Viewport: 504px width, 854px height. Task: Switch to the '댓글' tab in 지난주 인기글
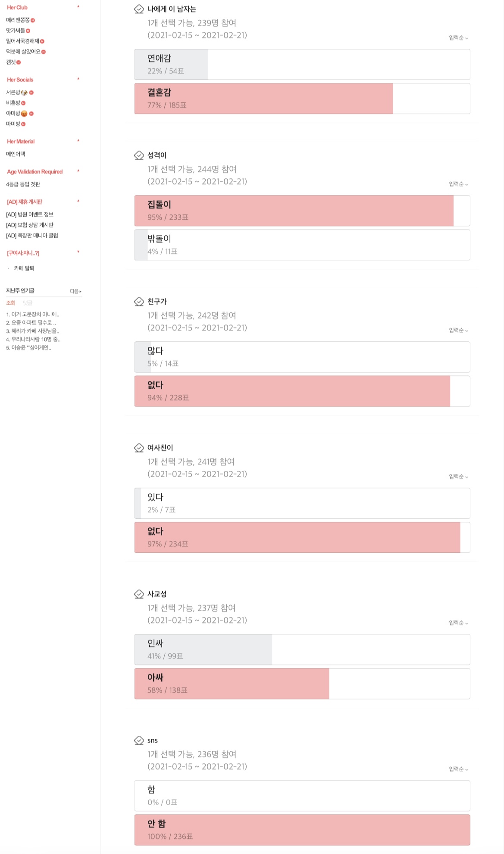[28, 303]
